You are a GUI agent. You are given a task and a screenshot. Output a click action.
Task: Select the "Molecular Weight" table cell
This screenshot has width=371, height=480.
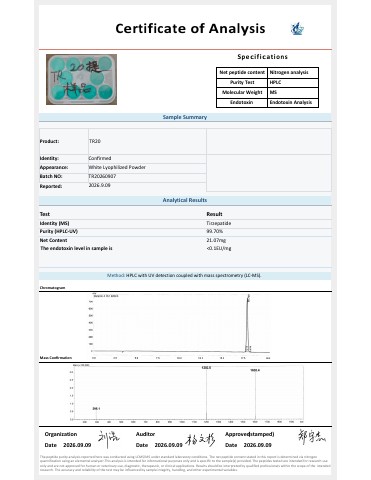(242, 92)
